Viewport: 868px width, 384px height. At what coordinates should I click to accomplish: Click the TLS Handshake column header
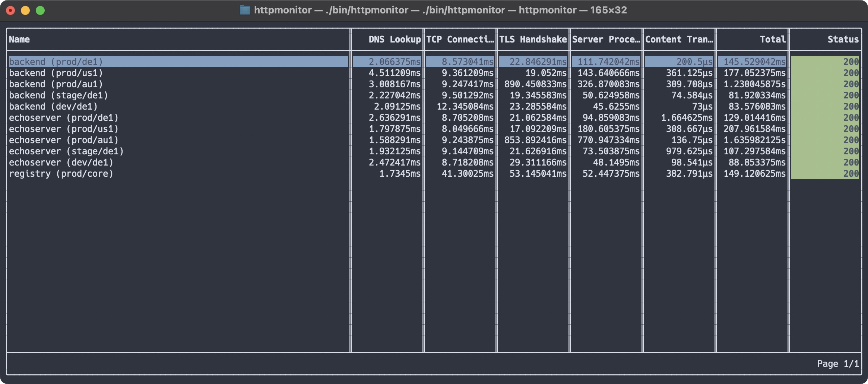(x=533, y=39)
